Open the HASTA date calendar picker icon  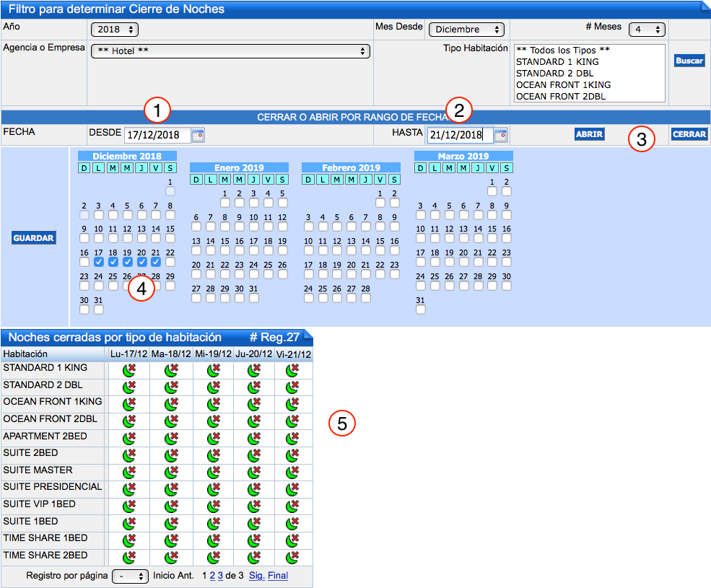tap(500, 135)
